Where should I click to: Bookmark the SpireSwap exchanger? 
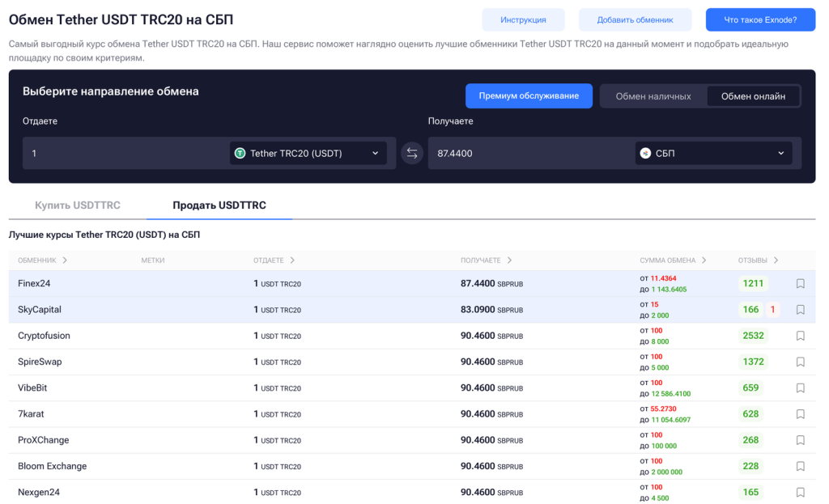point(800,362)
